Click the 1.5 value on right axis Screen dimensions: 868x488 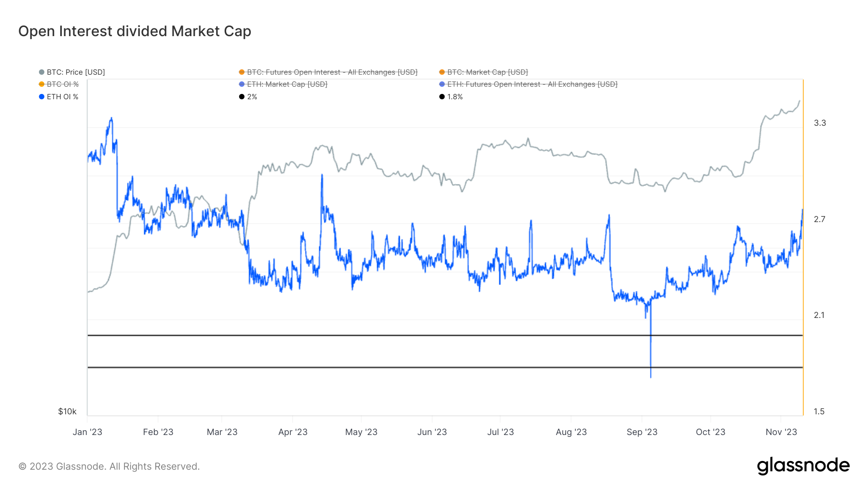coord(819,411)
